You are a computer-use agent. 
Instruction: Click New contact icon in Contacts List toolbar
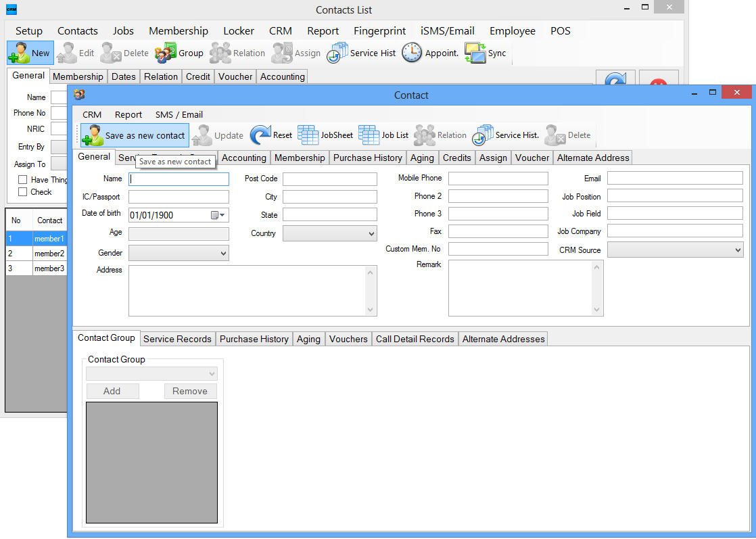pos(20,53)
